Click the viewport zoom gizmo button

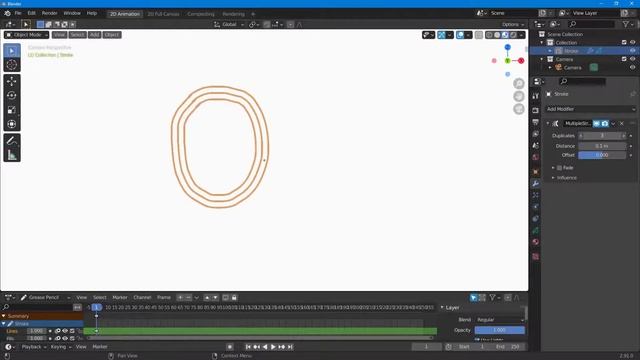[519, 84]
